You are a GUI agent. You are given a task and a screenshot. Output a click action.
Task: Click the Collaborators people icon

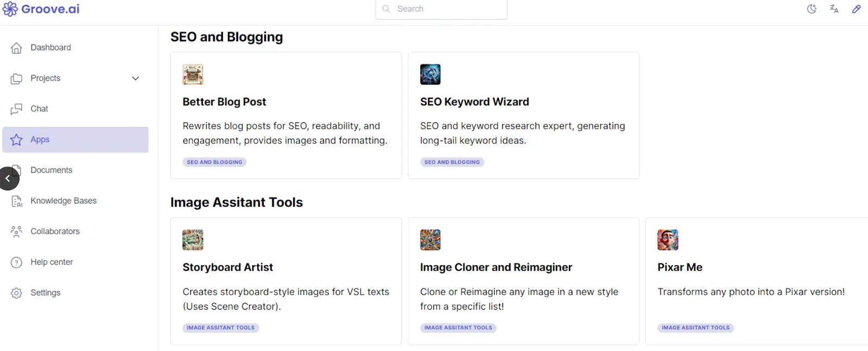coord(17,232)
